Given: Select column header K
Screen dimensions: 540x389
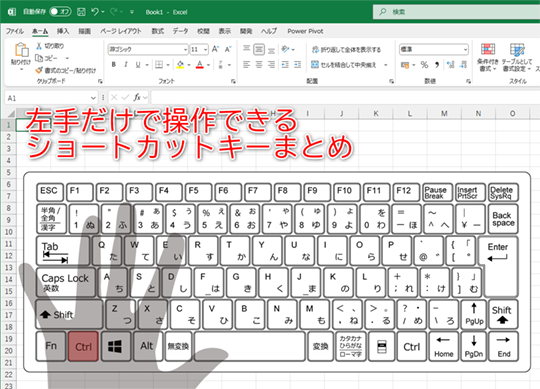Looking at the screenshot, I should pyautogui.click(x=376, y=113).
